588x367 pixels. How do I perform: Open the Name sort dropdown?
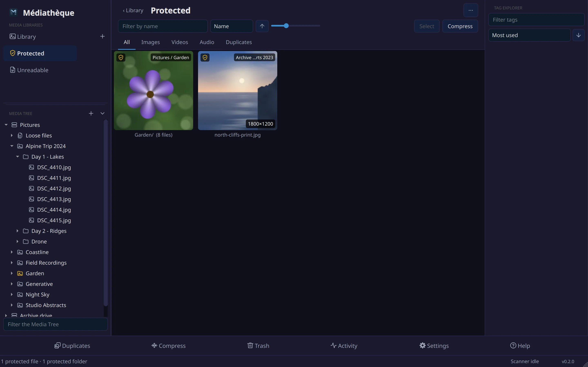coord(232,26)
